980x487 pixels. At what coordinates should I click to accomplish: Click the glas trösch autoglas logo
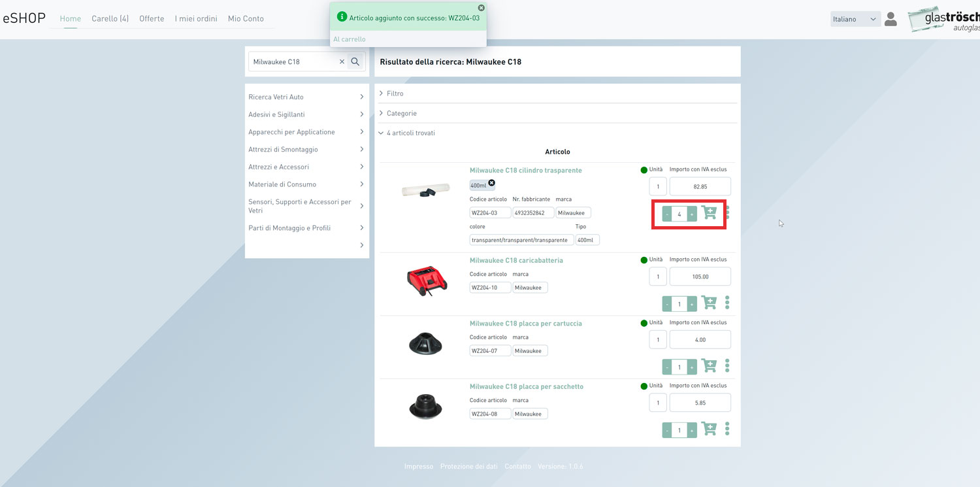point(944,20)
